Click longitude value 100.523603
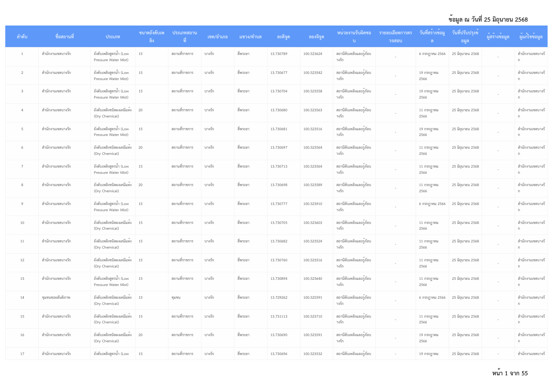Screen dimensions: 552x392 [313, 223]
